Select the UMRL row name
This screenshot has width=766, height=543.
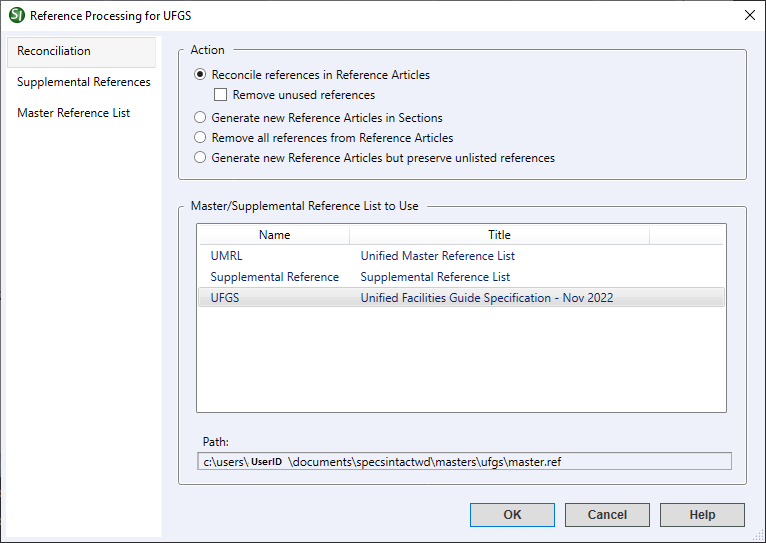click(x=226, y=256)
